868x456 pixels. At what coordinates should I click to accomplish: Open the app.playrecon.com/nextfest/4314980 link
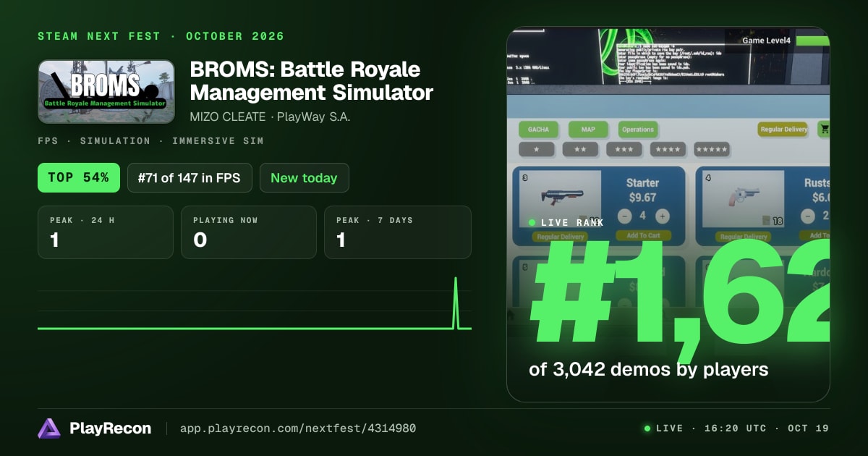click(x=298, y=428)
